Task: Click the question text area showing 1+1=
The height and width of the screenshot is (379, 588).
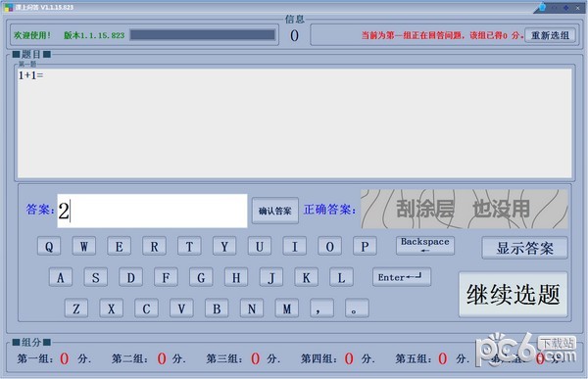Action: (x=295, y=123)
